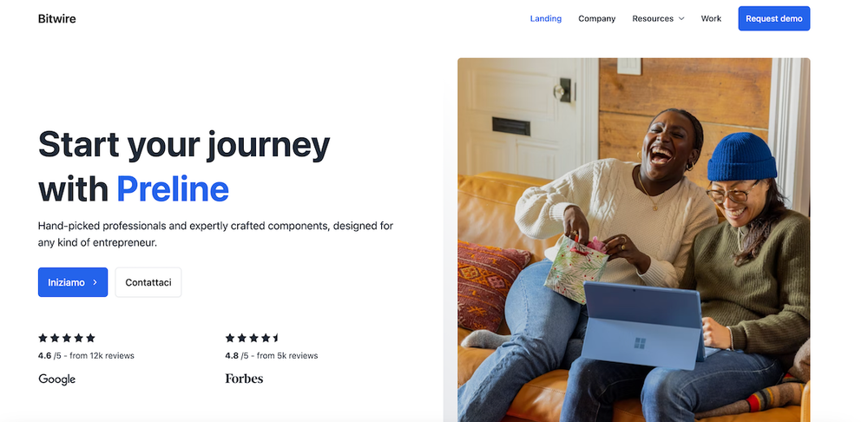This screenshot has height=422, width=868.
Task: Click the Iniziamo button
Action: point(73,282)
